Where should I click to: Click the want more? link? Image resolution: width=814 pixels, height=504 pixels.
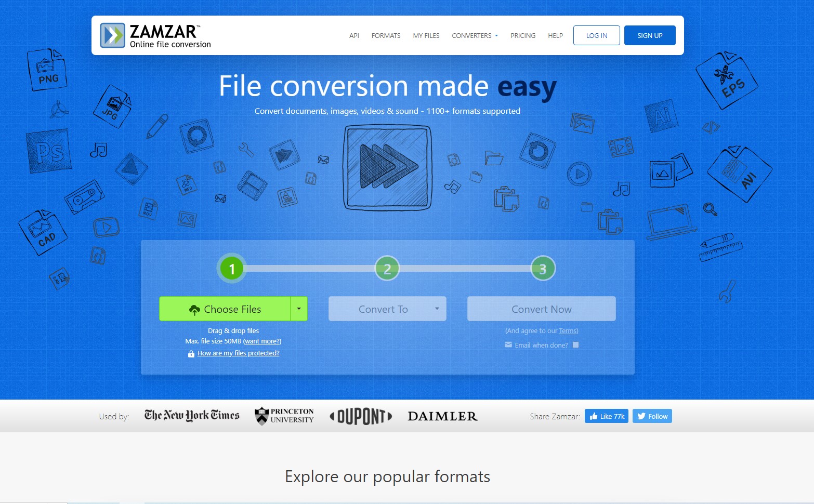pos(262,341)
